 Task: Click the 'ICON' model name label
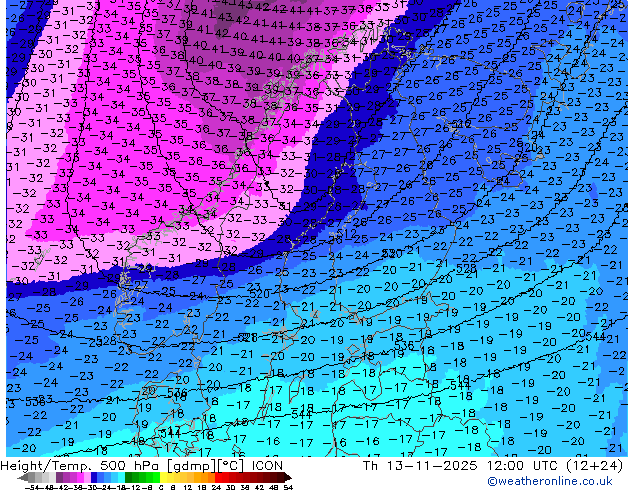[267, 465]
